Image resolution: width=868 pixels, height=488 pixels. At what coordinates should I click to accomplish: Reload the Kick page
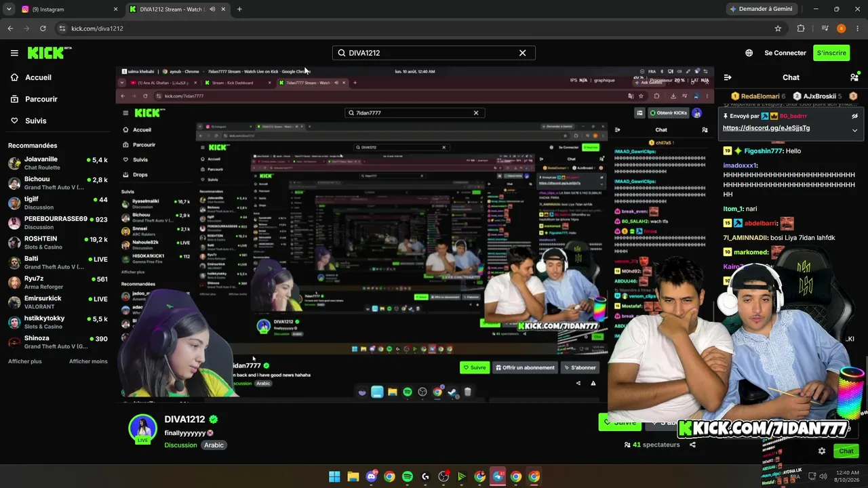point(43,28)
